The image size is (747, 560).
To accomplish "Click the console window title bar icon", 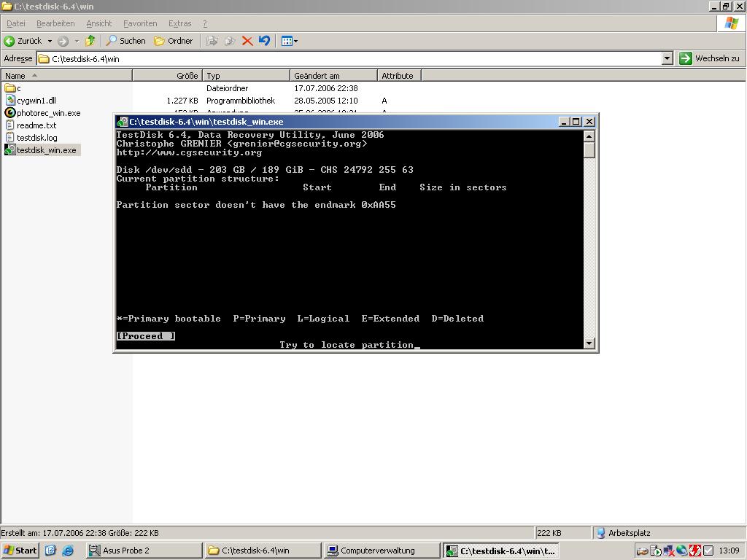I will tap(123, 122).
